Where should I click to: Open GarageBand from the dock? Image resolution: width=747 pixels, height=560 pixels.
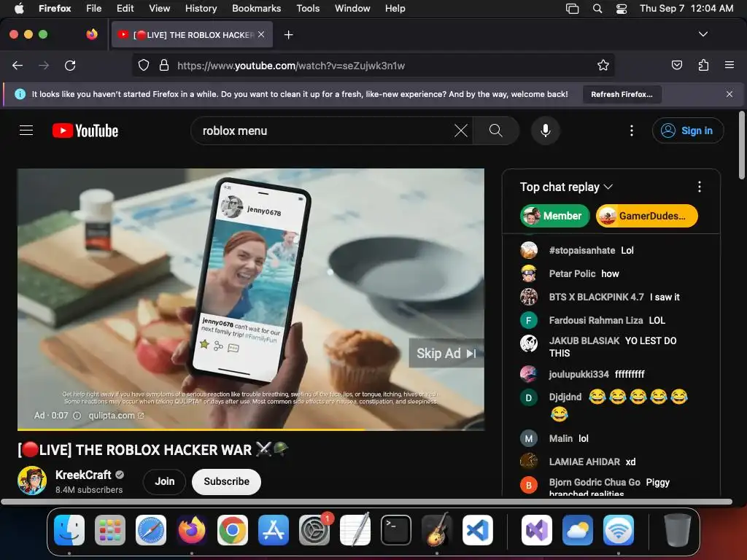437,530
